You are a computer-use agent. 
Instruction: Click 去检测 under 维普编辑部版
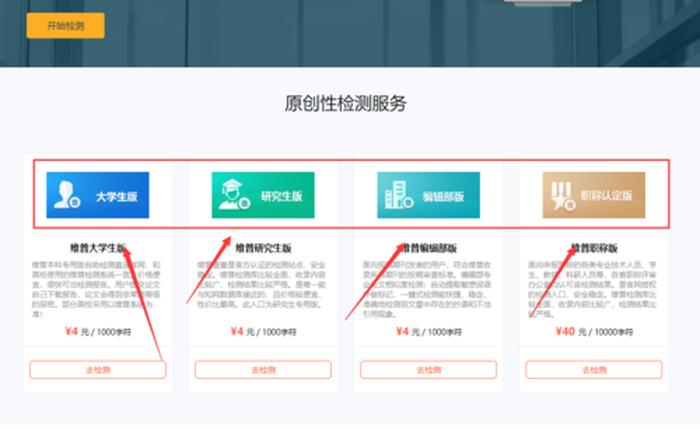pos(429,370)
